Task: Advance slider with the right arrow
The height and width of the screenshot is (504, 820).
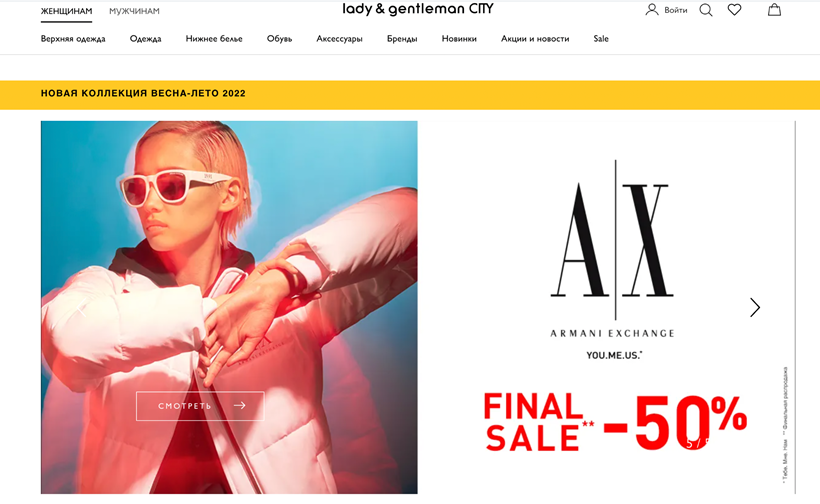Action: [x=755, y=307]
